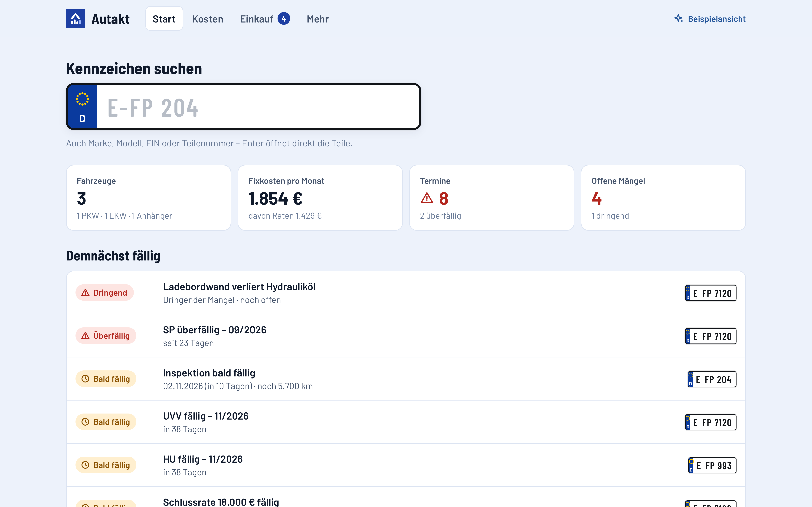Click license plate E FP 993

tap(712, 465)
